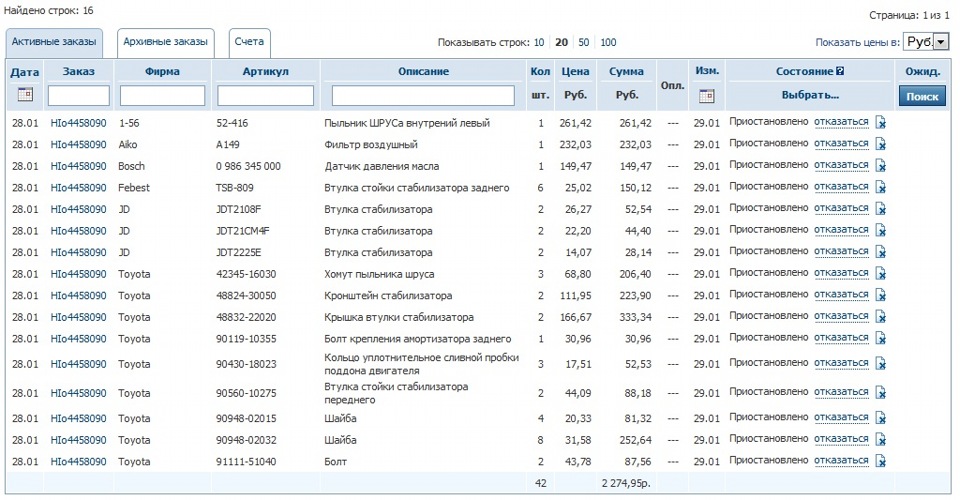Image resolution: width=960 pixels, height=500 pixels.
Task: Click document icon in the Пыльник ШРУСа row
Action: click(x=881, y=123)
